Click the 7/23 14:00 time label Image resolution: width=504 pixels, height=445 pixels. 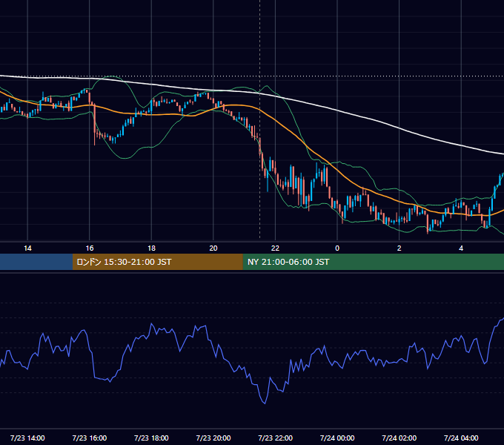click(x=27, y=438)
